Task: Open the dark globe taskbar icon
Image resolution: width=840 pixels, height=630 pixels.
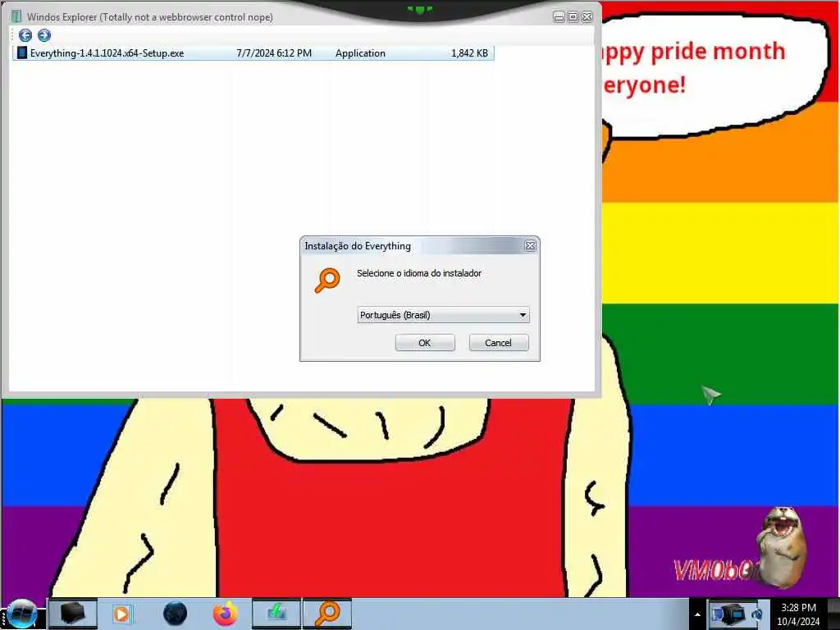Action: coord(175,614)
